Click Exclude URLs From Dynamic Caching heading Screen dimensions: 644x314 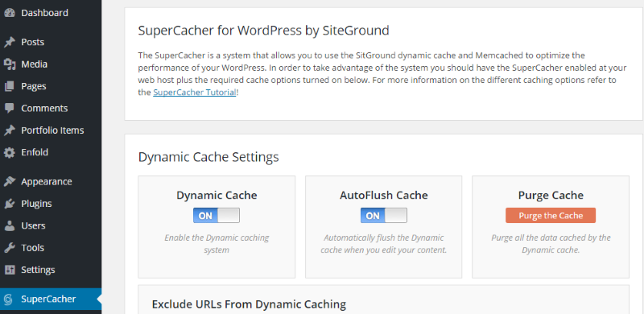(x=249, y=304)
